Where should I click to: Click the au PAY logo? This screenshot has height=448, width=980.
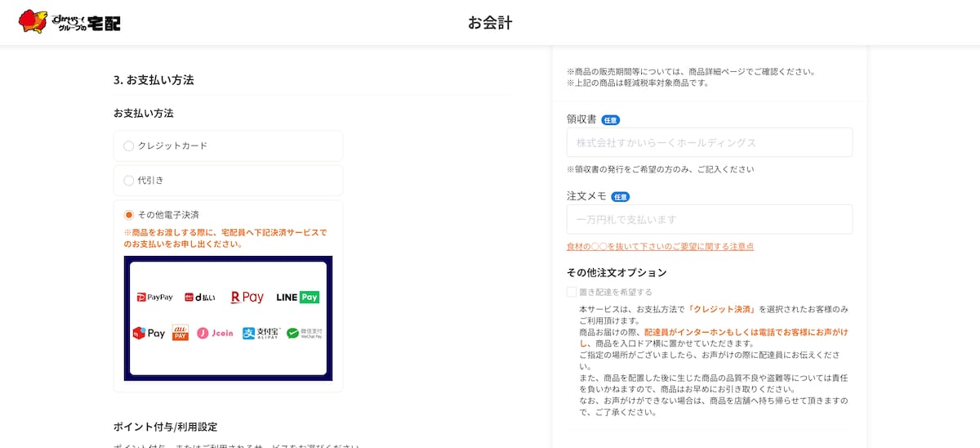180,333
